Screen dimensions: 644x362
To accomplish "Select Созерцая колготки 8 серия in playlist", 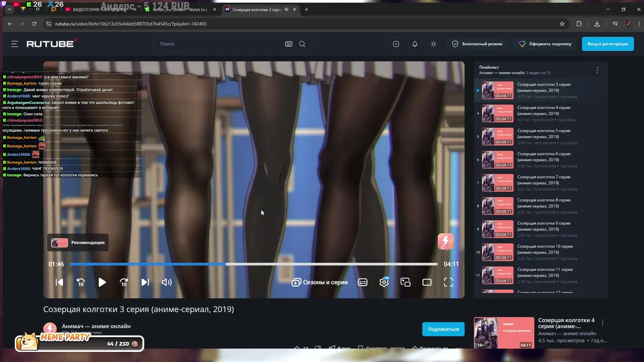I will pyautogui.click(x=541, y=206).
